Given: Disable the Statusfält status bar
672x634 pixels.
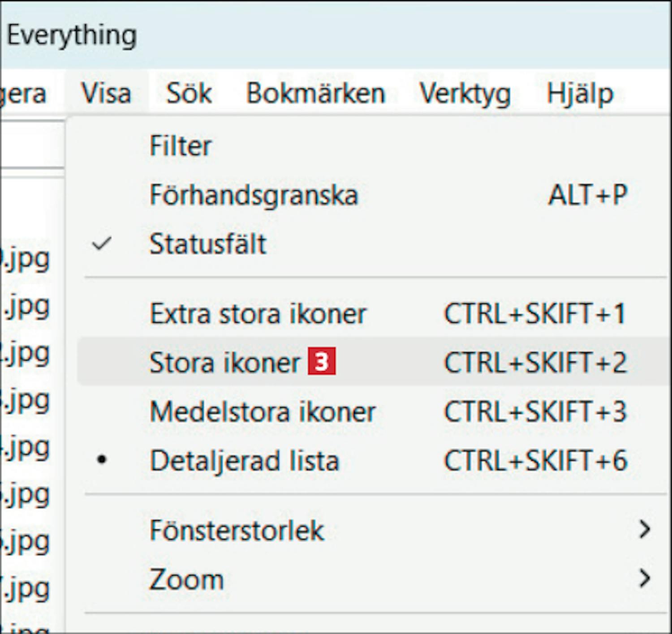Looking at the screenshot, I should point(208,244).
